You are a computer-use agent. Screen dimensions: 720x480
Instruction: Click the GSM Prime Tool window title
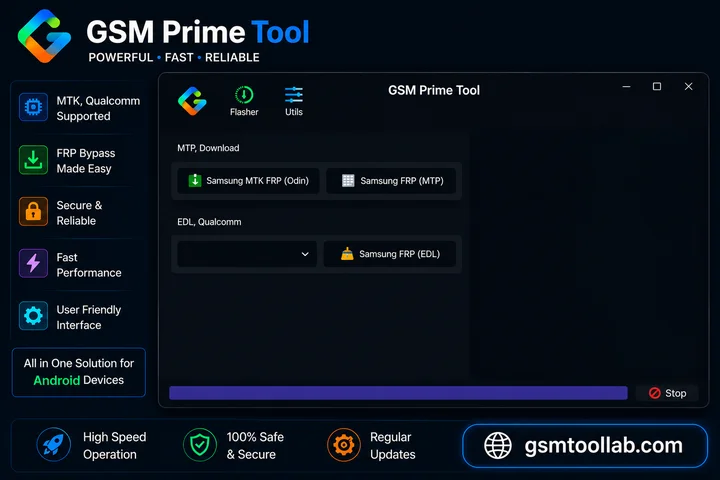click(434, 90)
